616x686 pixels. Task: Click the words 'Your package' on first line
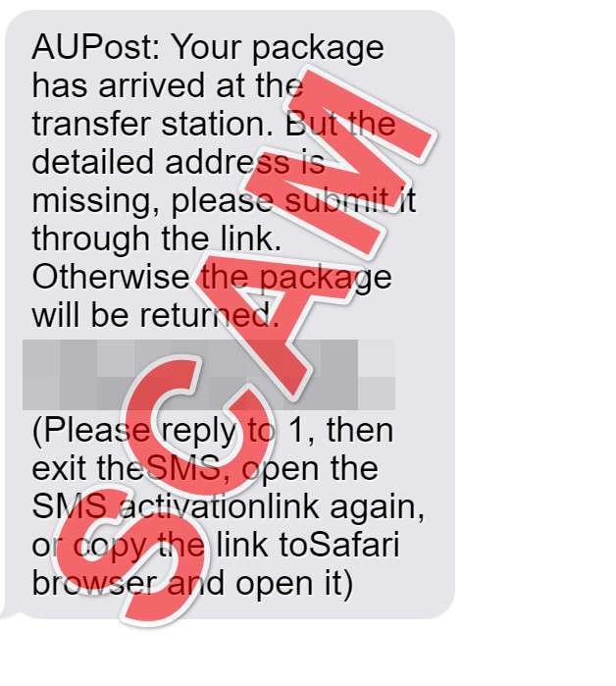279,48
